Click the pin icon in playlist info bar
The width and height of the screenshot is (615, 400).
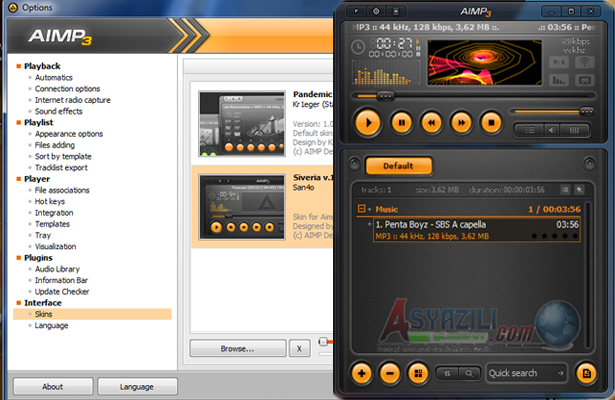coord(579,190)
